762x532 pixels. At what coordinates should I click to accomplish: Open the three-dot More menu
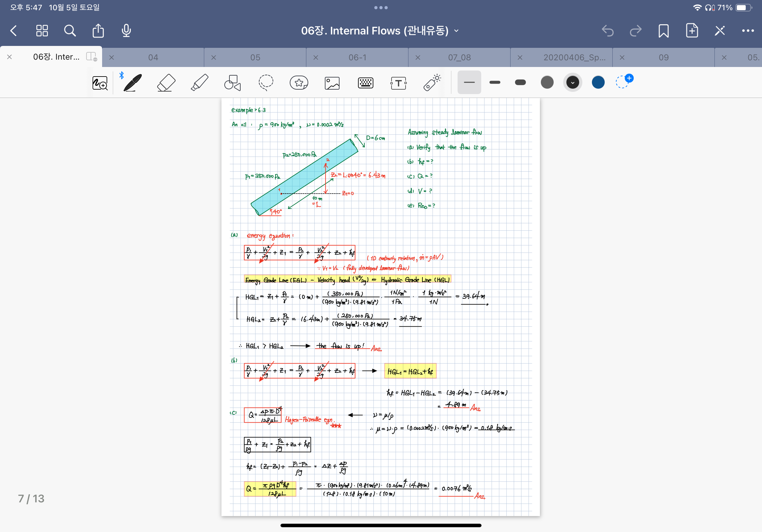747,31
